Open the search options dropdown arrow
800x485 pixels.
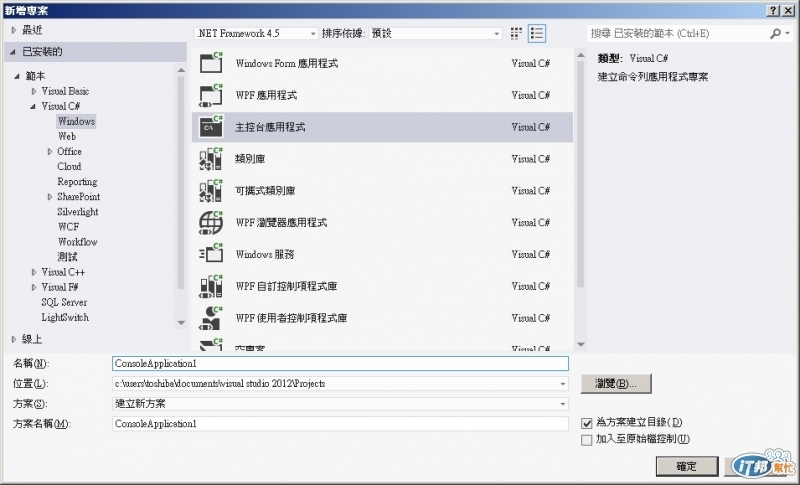(788, 34)
